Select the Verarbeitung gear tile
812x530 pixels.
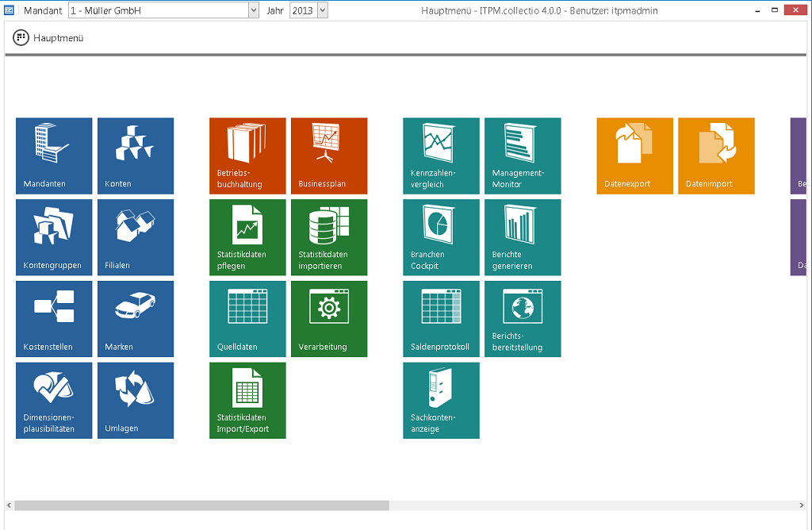pyautogui.click(x=329, y=319)
